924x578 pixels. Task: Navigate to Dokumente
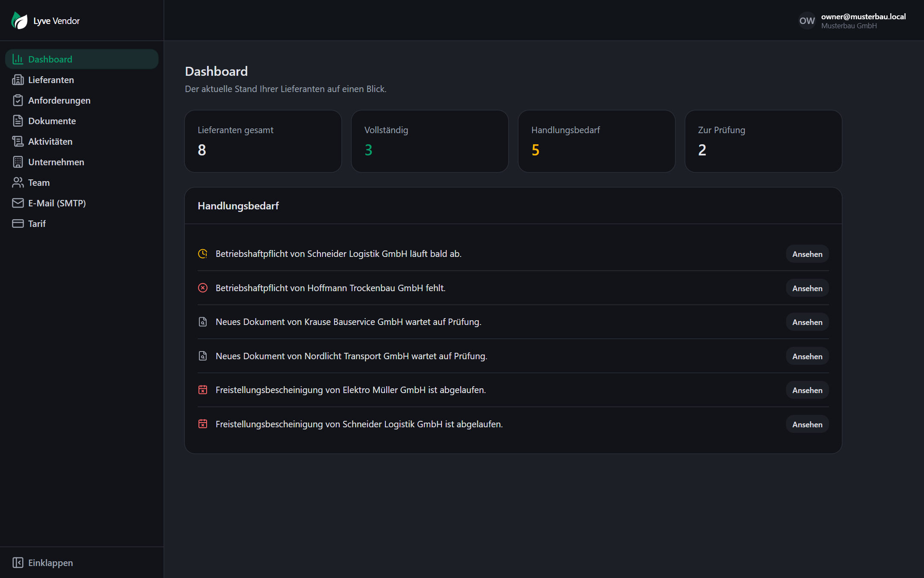[82, 121]
